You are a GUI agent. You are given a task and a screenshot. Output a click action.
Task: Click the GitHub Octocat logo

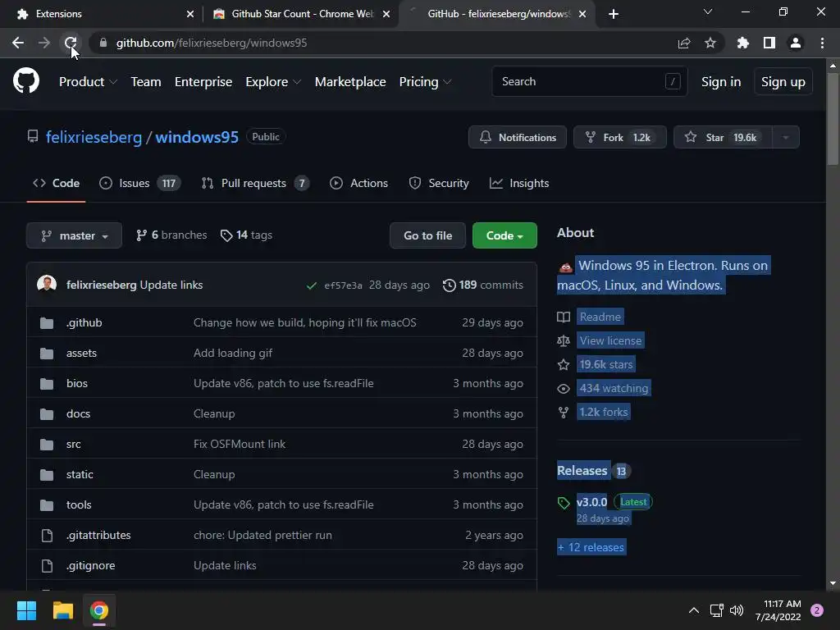(25, 81)
